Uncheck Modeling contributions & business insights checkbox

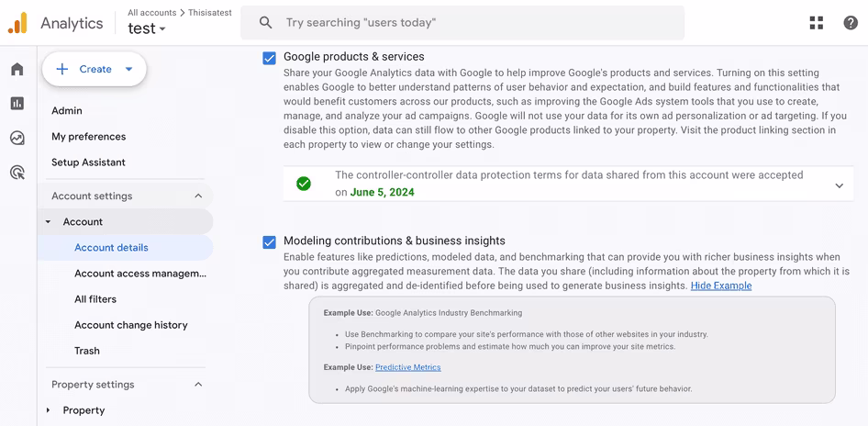[x=269, y=242]
